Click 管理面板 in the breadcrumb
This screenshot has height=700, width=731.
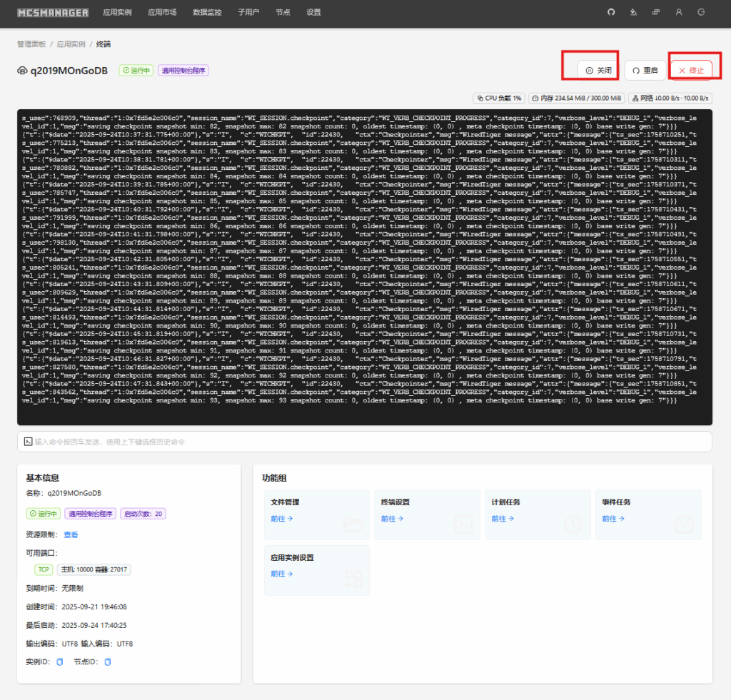coord(31,44)
